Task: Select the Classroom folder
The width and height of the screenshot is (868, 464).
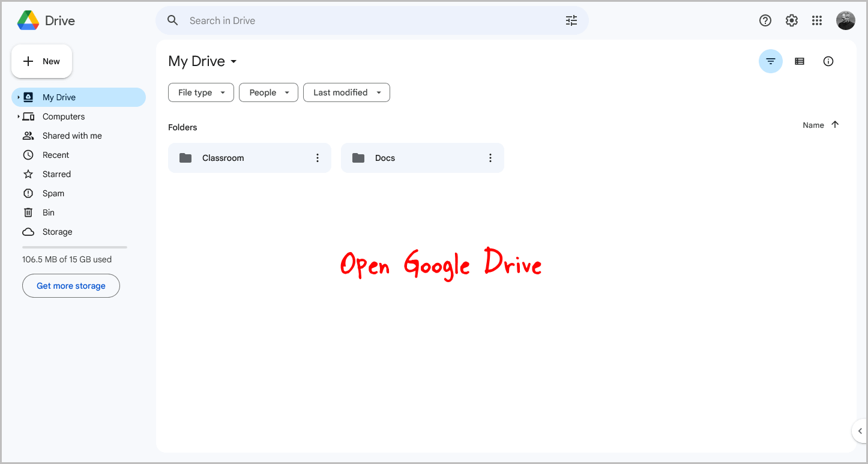Action: click(x=250, y=158)
